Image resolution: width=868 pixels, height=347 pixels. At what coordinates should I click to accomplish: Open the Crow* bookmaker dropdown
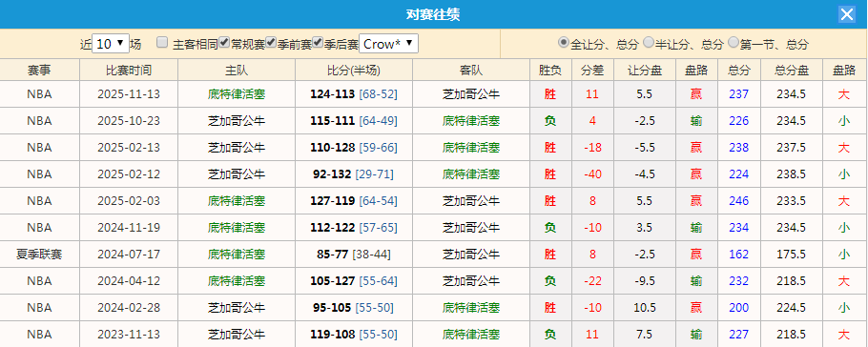pos(388,44)
